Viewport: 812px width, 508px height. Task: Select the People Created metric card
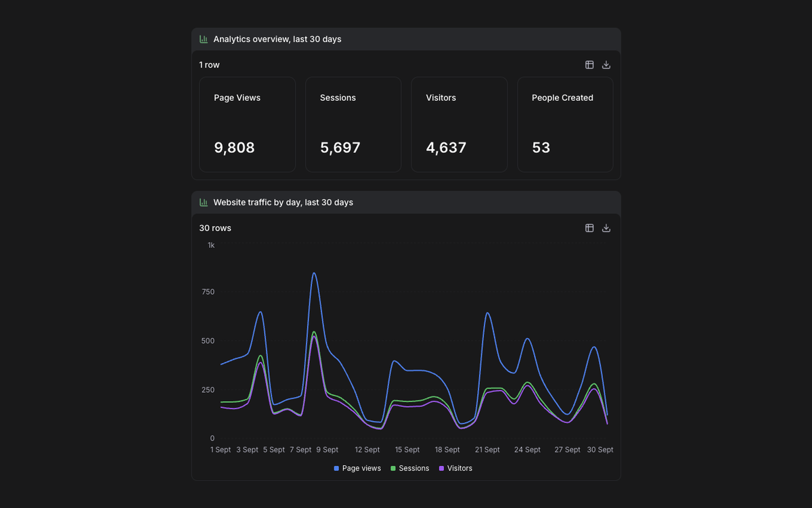566,125
